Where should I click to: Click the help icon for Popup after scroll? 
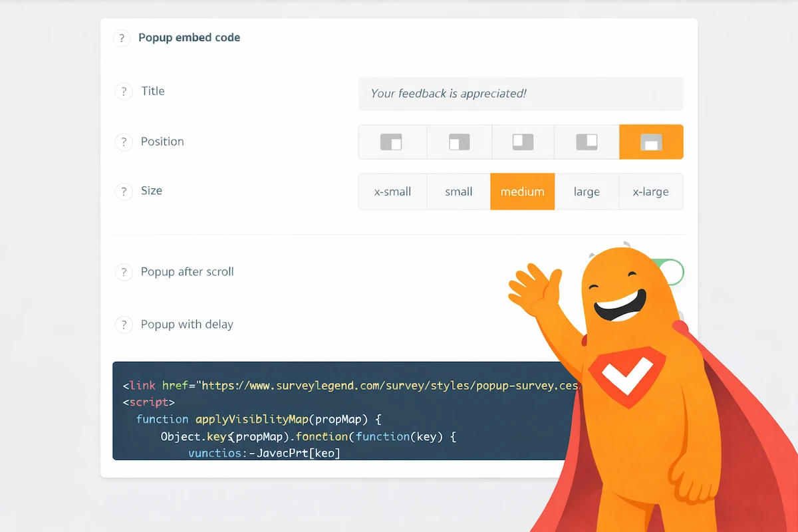pyautogui.click(x=124, y=272)
